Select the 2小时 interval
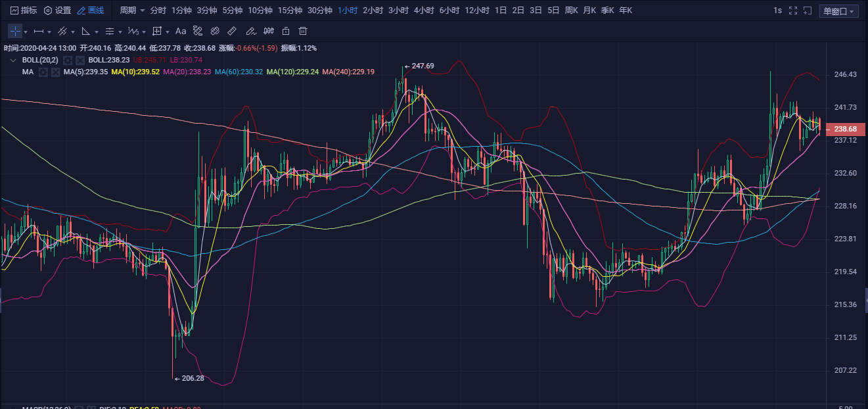Image resolution: width=868 pixels, height=409 pixels. (x=373, y=11)
